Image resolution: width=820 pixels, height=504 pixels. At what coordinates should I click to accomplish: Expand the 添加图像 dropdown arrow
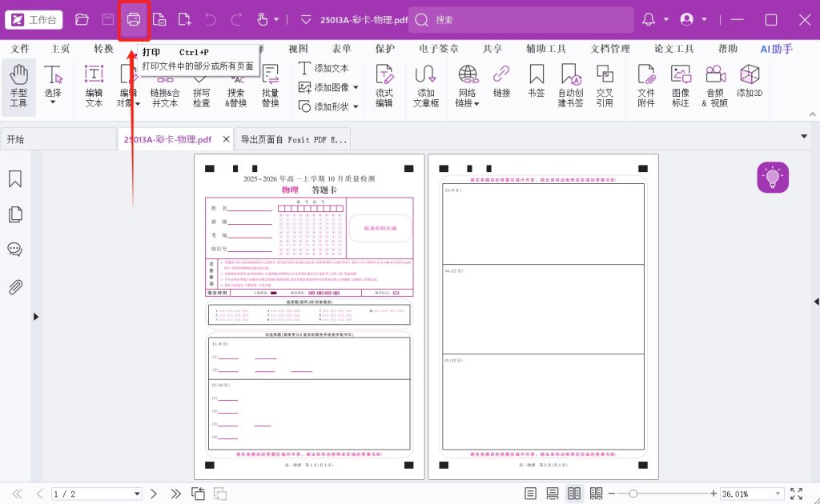(356, 87)
